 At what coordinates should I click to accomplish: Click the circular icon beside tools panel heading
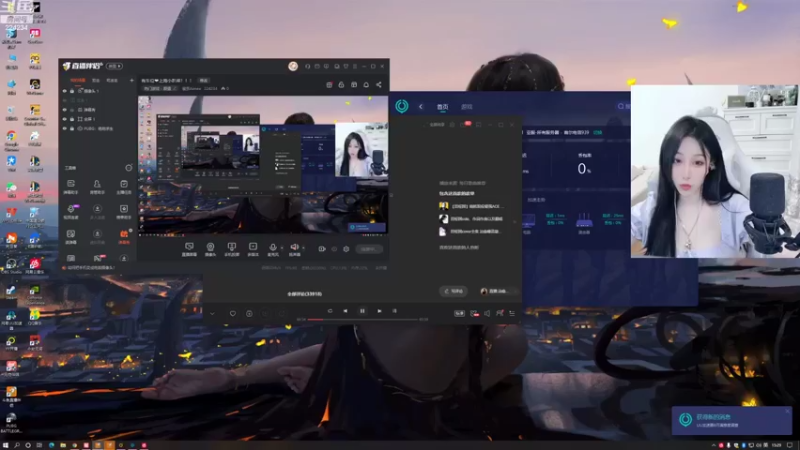129,168
